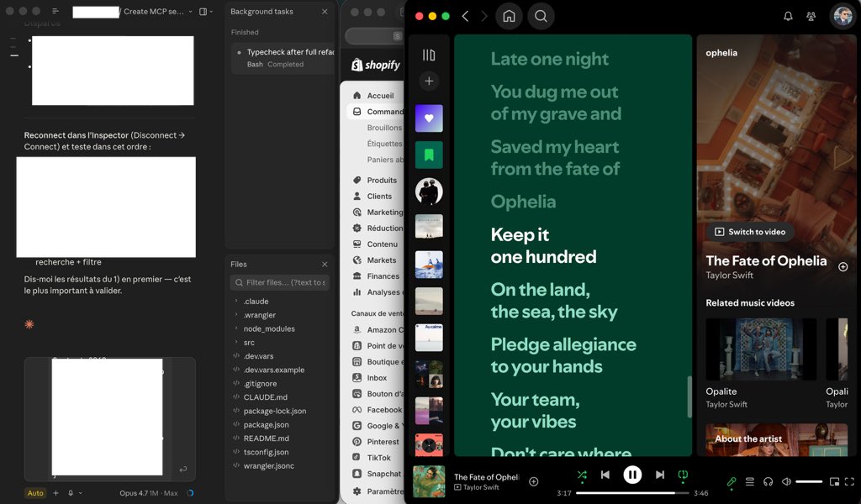Toggle shuffle in the Spotify player
Screen dimensions: 861x504
click(x=582, y=475)
